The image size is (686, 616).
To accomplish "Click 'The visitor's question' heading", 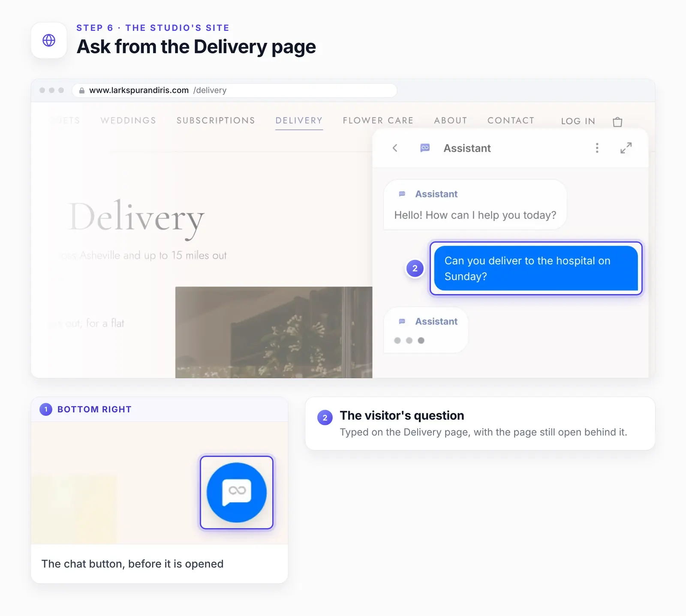I will 402,415.
